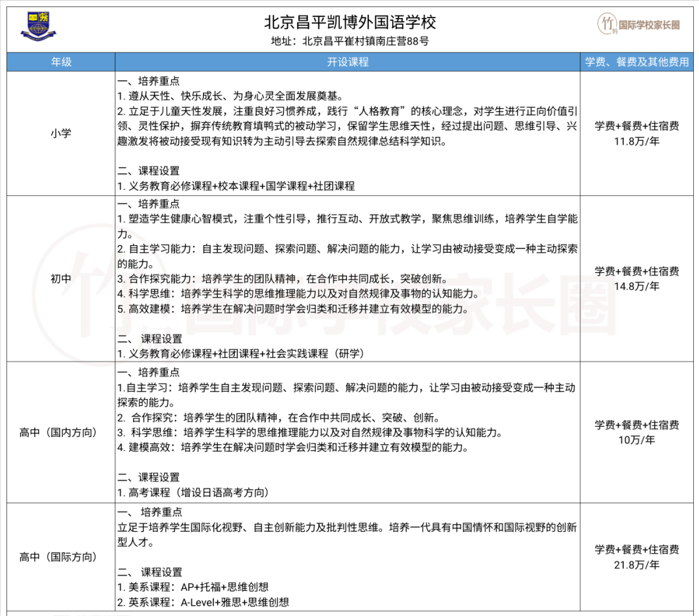Click the 高中 line starting 1.自主学习
Image resolution: width=699 pixels, height=616 pixels.
(x=346, y=395)
